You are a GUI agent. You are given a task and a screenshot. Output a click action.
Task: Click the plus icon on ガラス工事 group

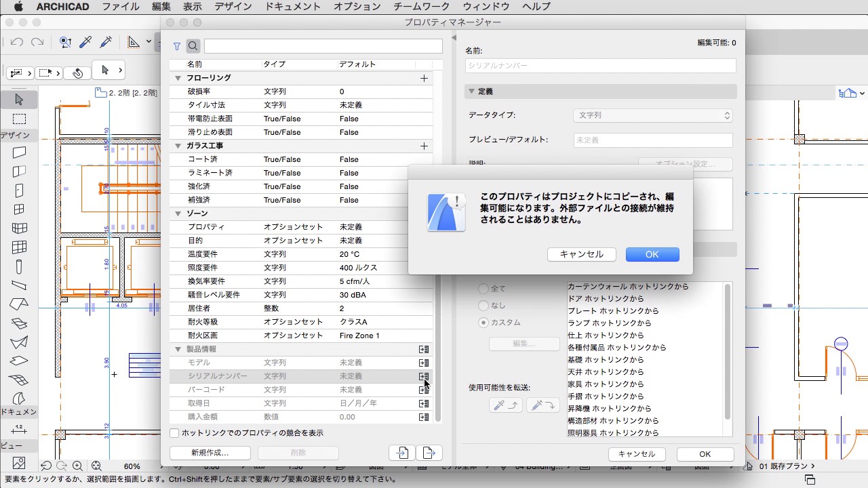(x=424, y=146)
